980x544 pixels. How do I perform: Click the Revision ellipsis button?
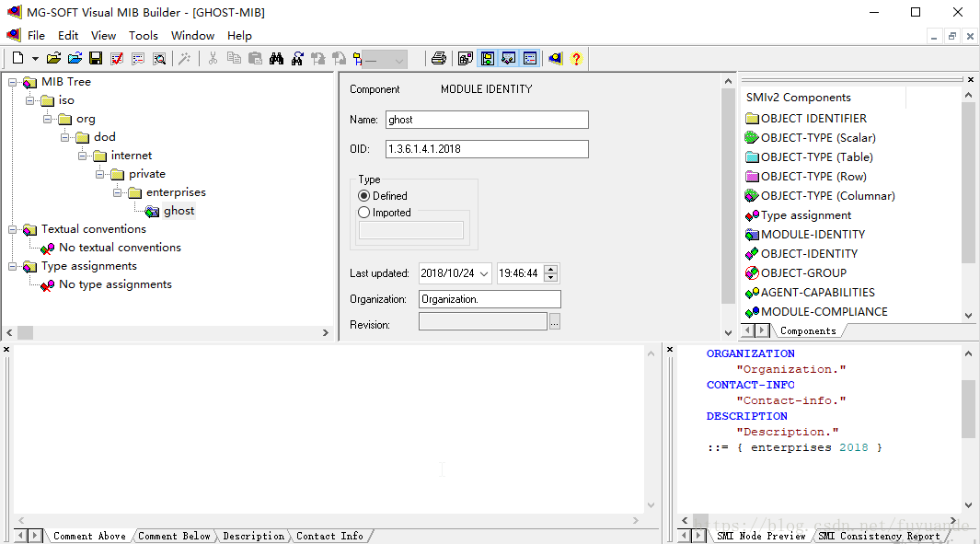click(554, 322)
